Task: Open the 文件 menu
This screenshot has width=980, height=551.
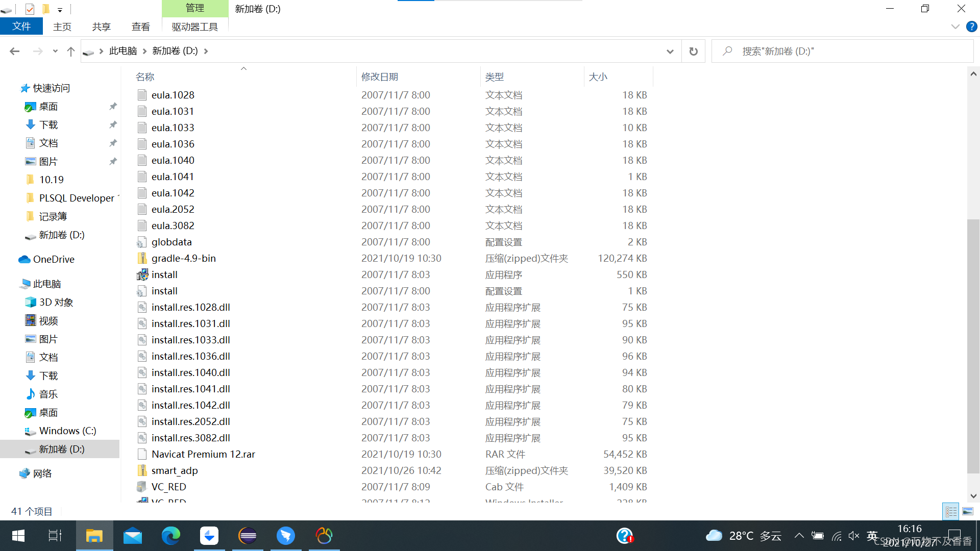Action: [x=21, y=27]
